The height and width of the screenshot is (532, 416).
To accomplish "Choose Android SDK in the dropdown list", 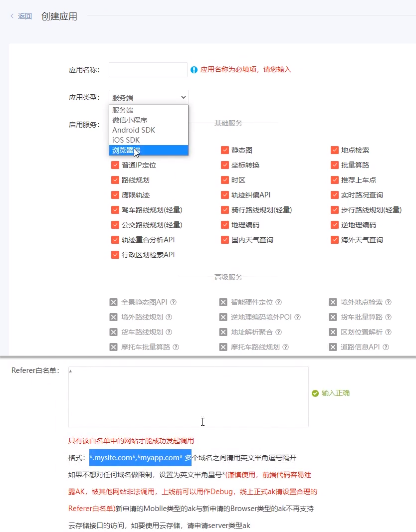I will 149,130.
